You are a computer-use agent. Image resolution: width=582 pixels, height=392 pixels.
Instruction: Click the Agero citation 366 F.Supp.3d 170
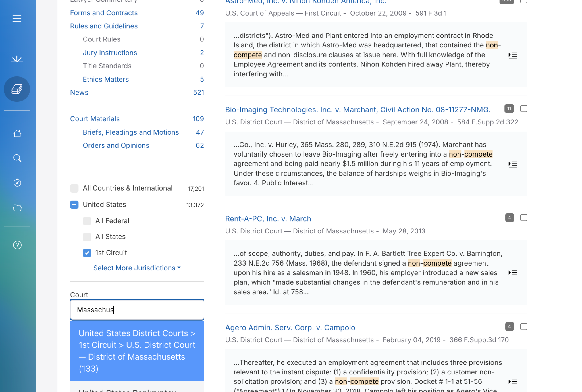pyautogui.click(x=479, y=340)
